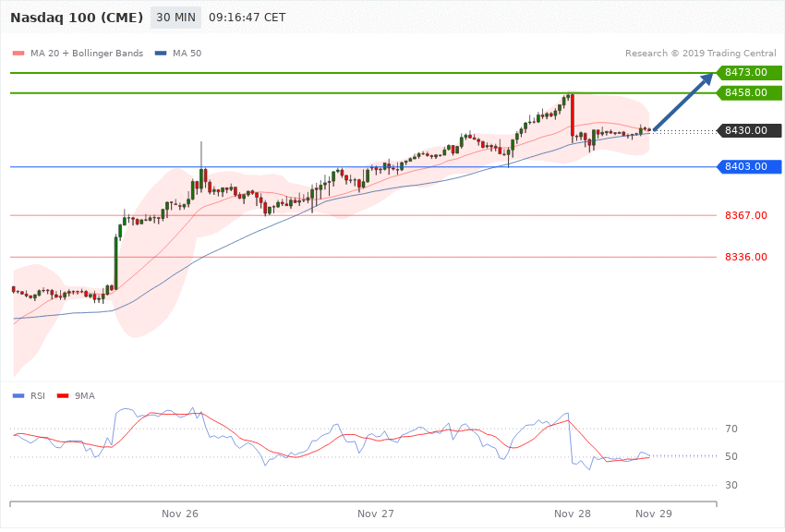This screenshot has width=785, height=532.
Task: Click the Nasdaq 100 (CME) chart title
Action: point(77,18)
